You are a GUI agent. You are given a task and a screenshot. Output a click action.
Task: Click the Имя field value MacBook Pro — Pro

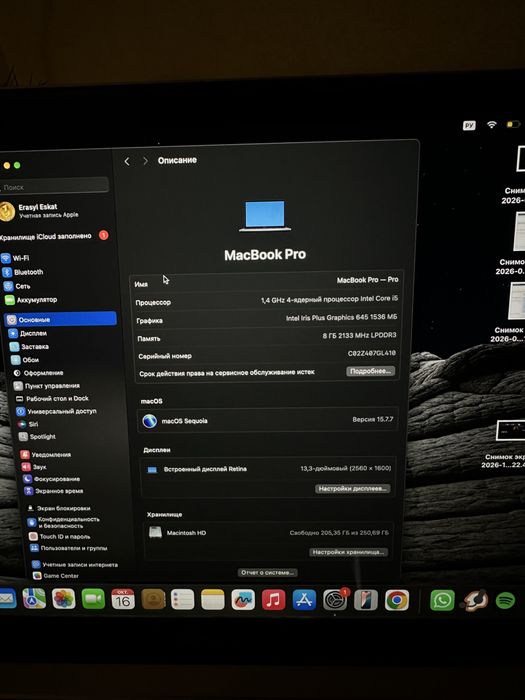click(x=367, y=280)
